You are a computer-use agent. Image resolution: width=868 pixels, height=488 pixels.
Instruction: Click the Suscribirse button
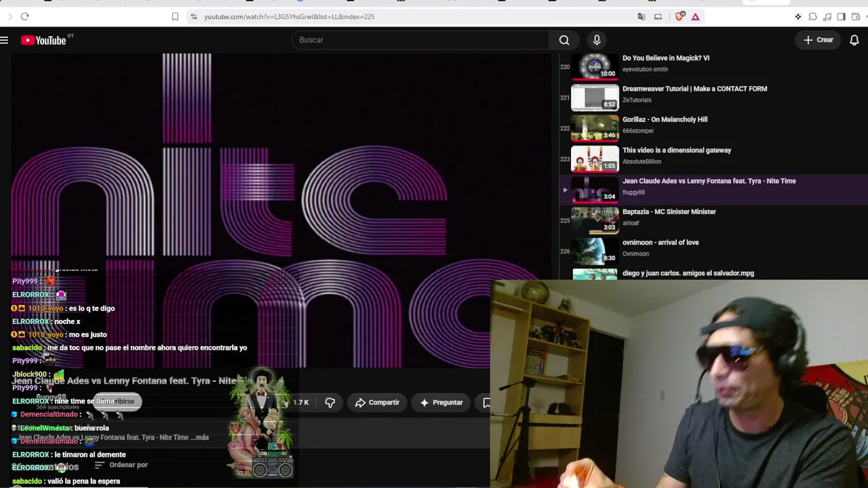(x=117, y=401)
